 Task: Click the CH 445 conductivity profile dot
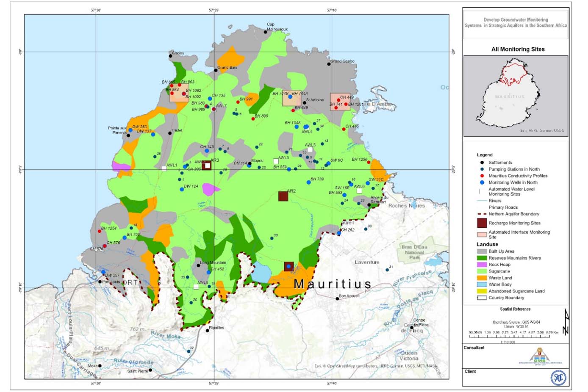click(x=344, y=129)
